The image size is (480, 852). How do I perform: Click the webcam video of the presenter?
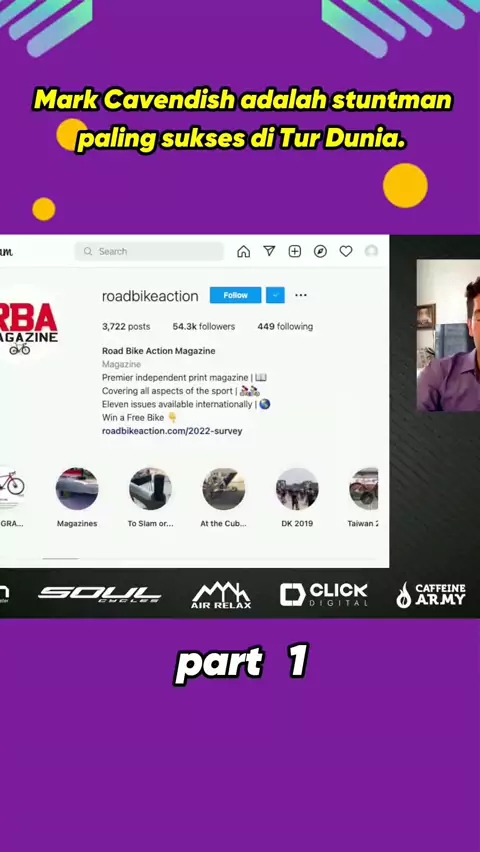point(448,335)
